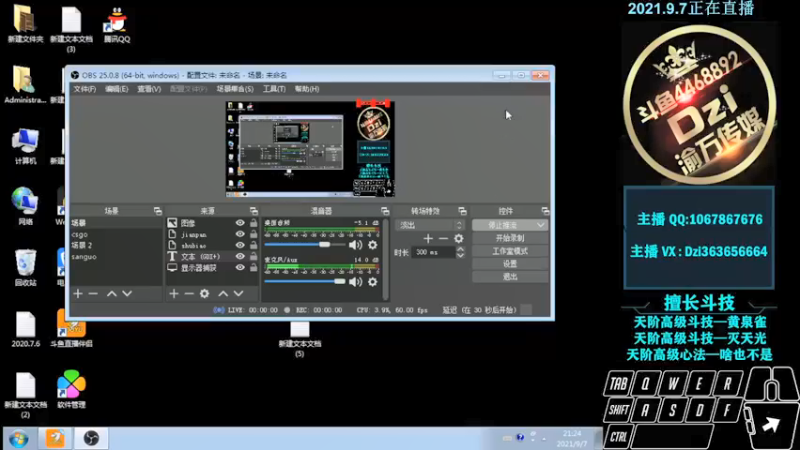The height and width of the screenshot is (450, 800).
Task: Hide the 图像 source
Action: click(x=240, y=223)
